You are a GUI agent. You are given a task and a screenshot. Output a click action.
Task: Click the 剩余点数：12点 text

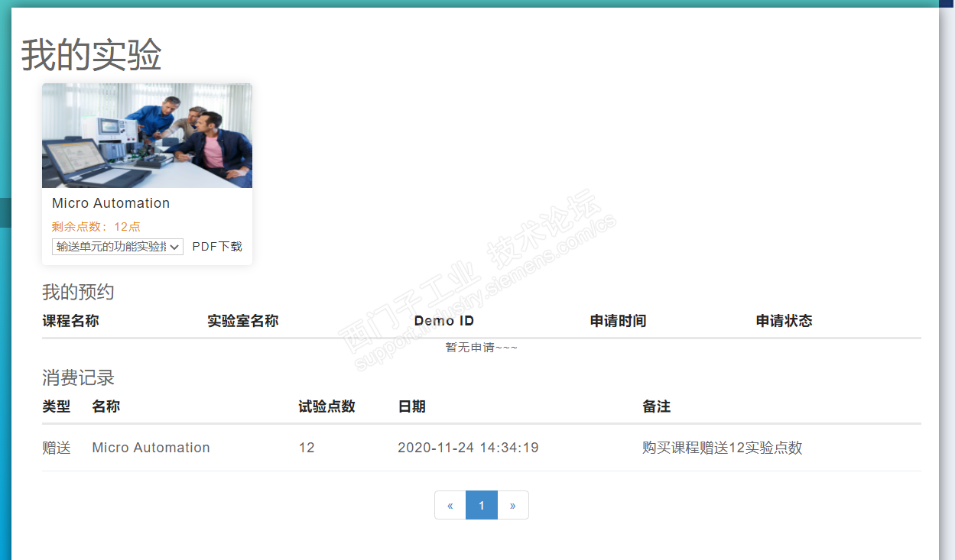click(x=96, y=226)
